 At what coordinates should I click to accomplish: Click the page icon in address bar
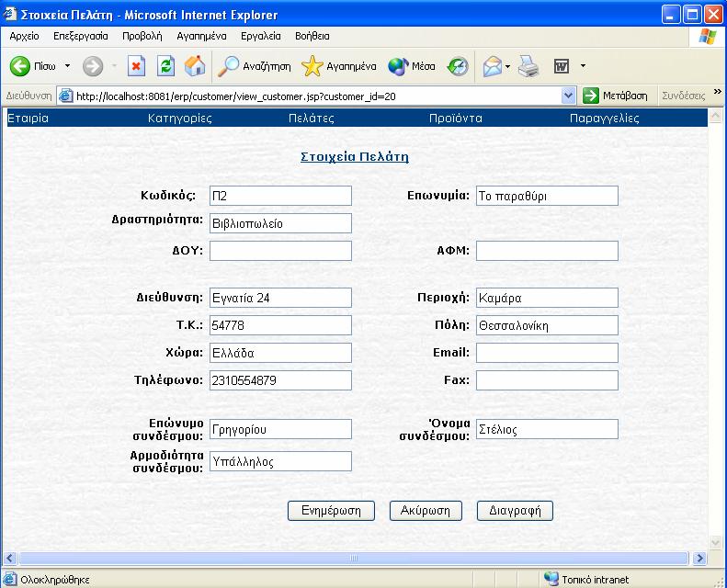(66, 96)
